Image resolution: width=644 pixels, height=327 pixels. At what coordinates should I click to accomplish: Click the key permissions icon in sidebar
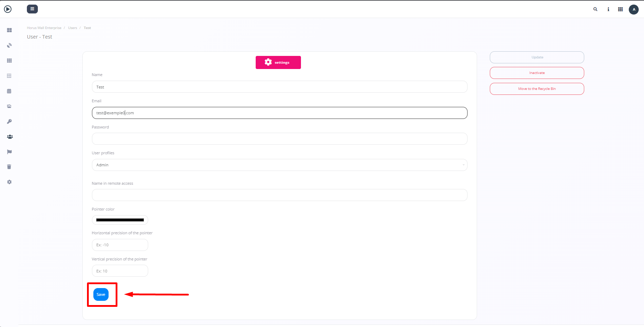coord(9,121)
